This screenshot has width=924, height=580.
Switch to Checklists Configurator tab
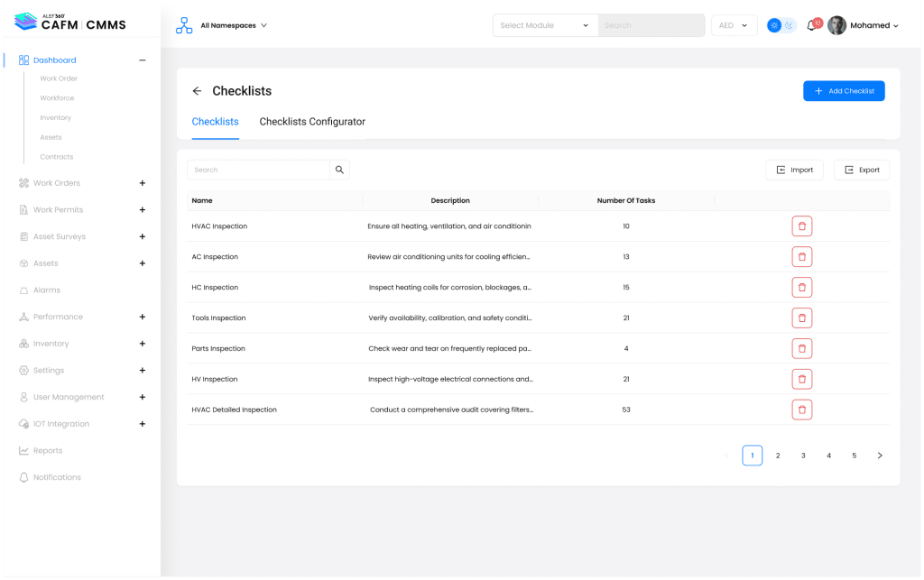pos(312,122)
